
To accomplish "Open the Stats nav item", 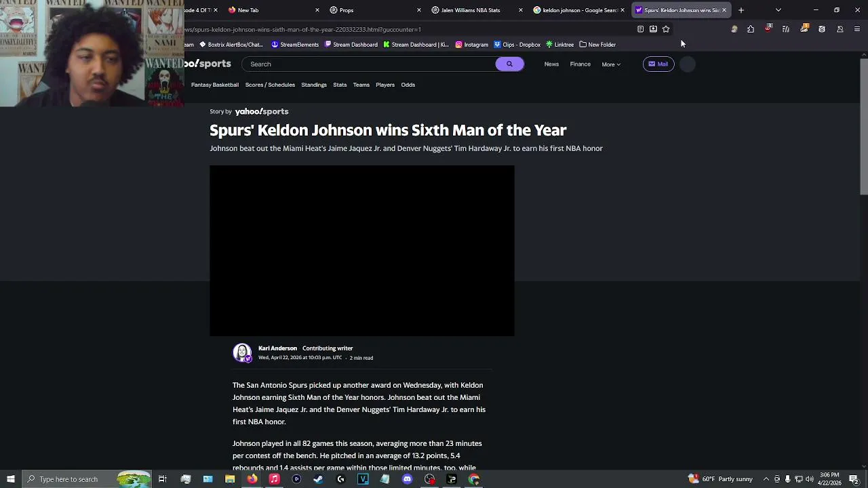I will click(340, 85).
